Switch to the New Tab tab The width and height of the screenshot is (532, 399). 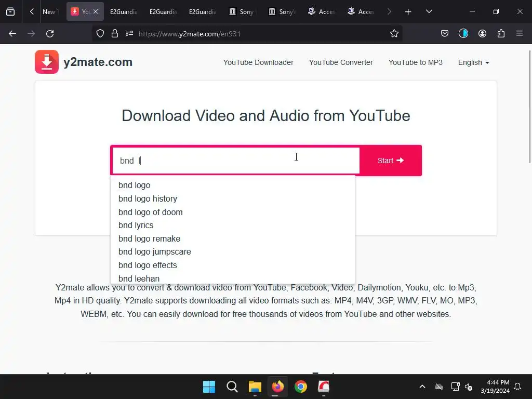pyautogui.click(x=51, y=11)
